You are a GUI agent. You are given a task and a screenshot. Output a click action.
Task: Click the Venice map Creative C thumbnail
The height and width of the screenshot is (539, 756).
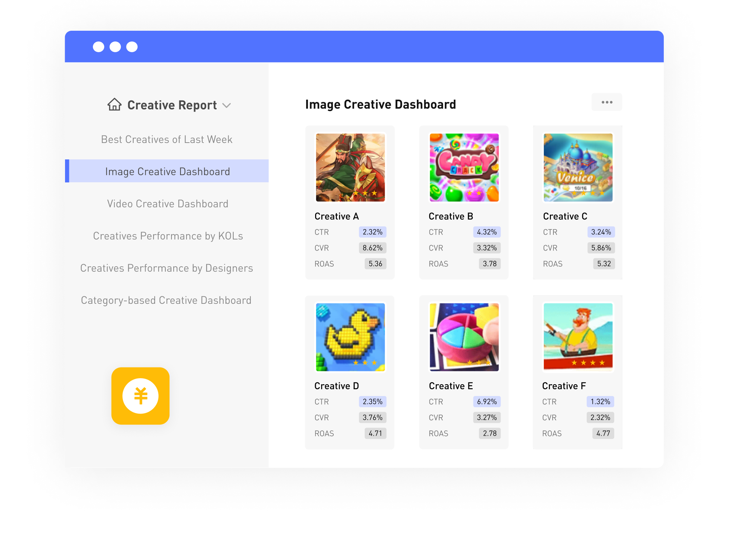pos(577,168)
